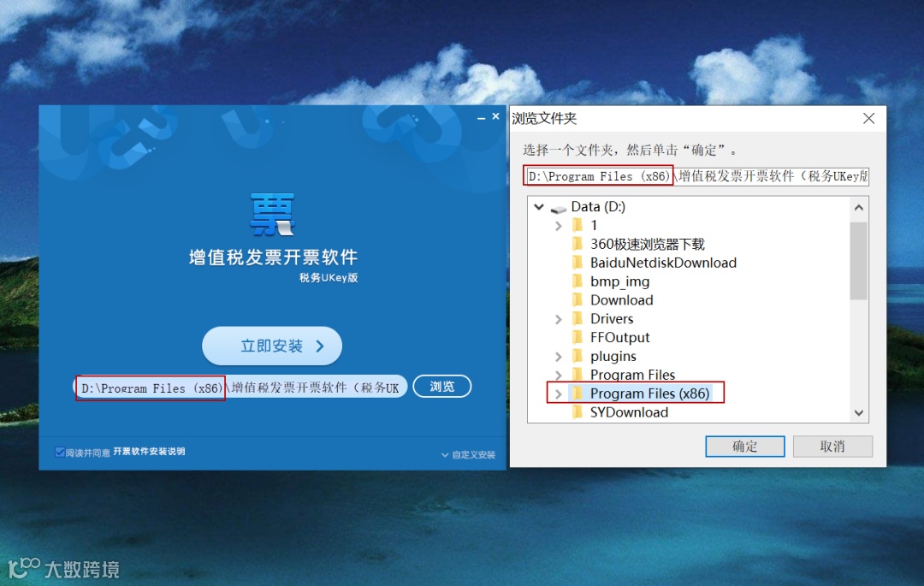Expand the 自定义安装 options
Image resolution: width=924 pixels, height=586 pixels.
[x=469, y=454]
